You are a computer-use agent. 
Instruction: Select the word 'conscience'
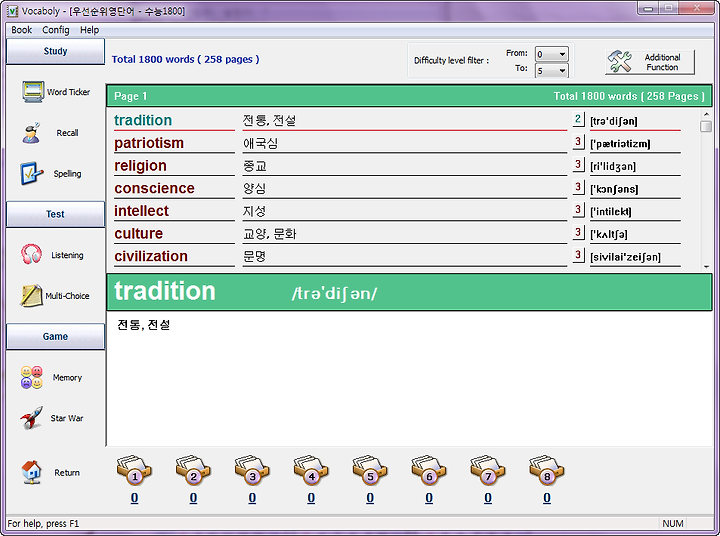pos(154,188)
